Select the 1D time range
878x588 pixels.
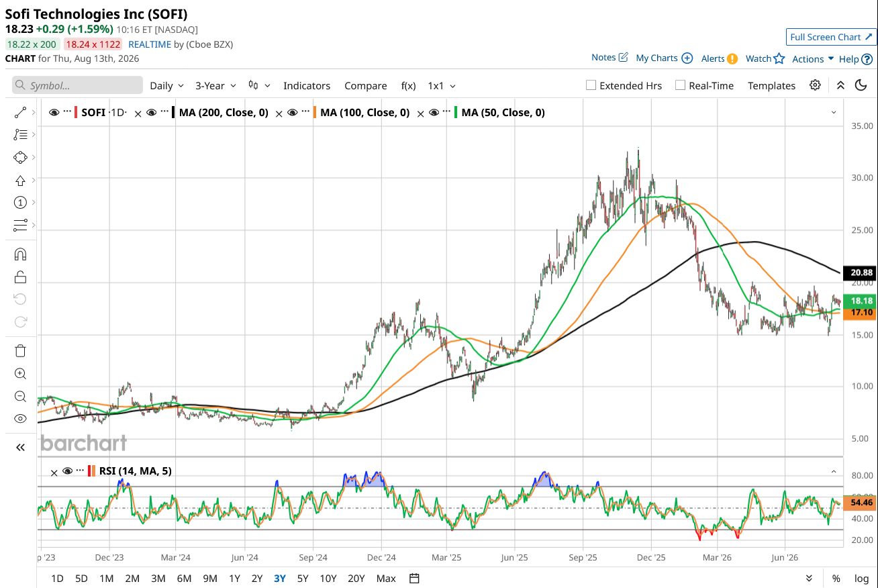(57, 579)
